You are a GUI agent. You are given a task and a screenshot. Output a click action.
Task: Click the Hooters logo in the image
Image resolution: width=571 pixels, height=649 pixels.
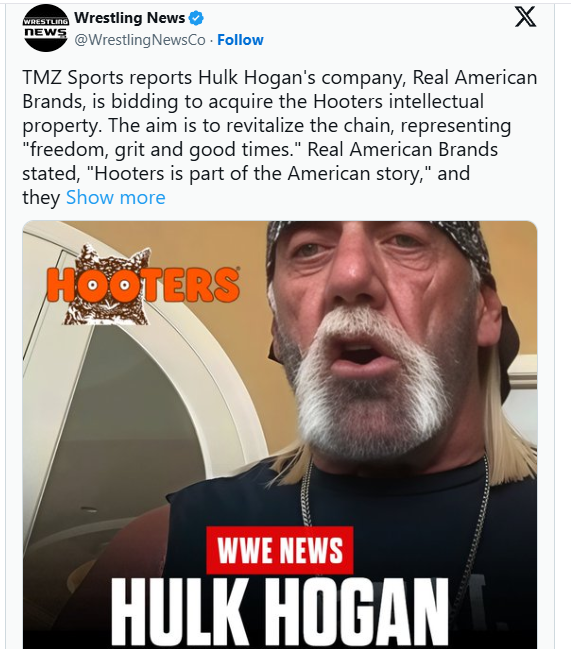[x=143, y=285]
